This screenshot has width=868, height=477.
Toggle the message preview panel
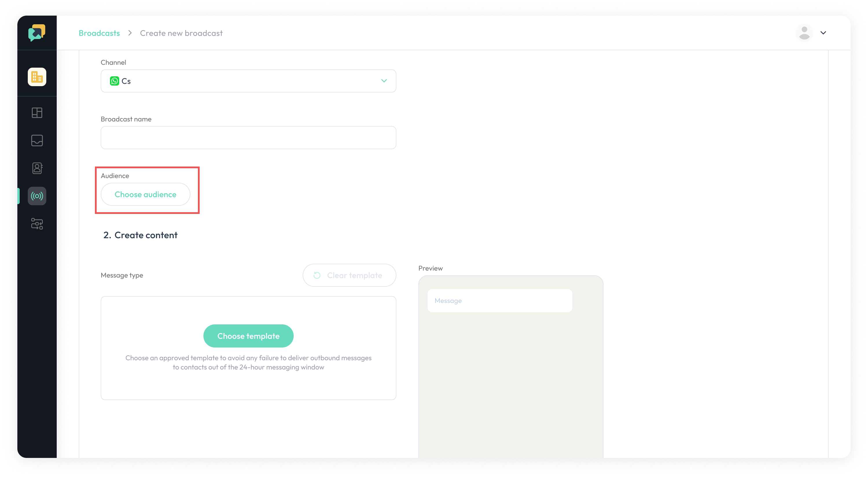pyautogui.click(x=430, y=268)
